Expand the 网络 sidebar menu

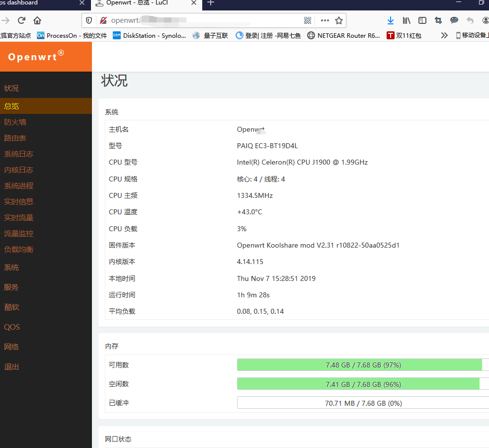11,347
